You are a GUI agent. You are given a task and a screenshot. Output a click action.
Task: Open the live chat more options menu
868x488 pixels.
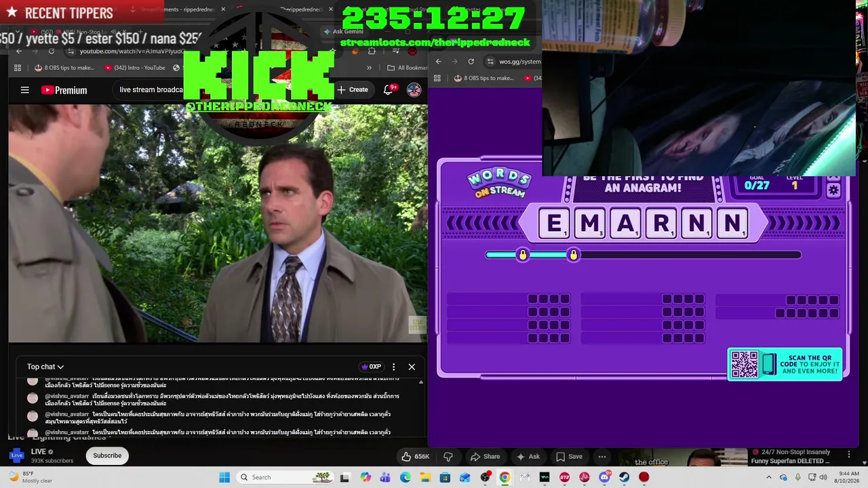393,367
